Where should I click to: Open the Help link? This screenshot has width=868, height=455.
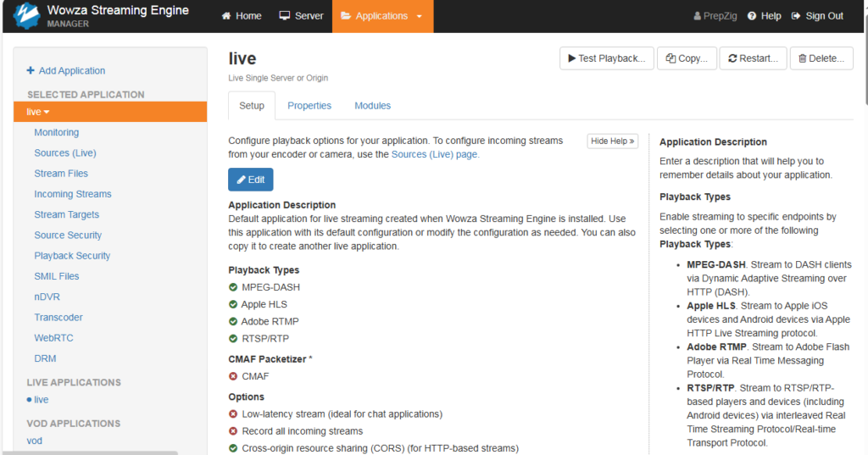click(765, 16)
